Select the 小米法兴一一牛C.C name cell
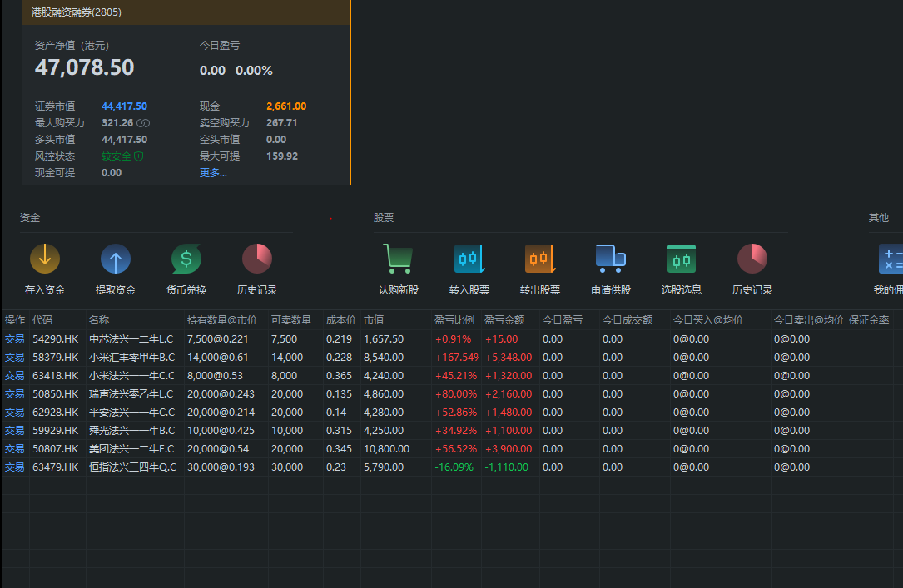The height and width of the screenshot is (588, 903). coord(131,376)
